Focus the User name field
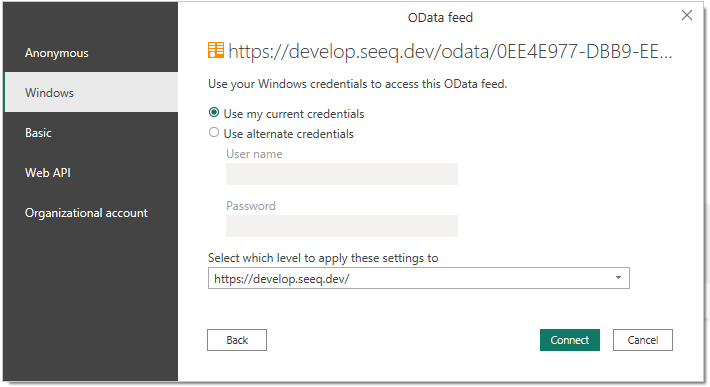The height and width of the screenshot is (387, 710). pyautogui.click(x=342, y=174)
